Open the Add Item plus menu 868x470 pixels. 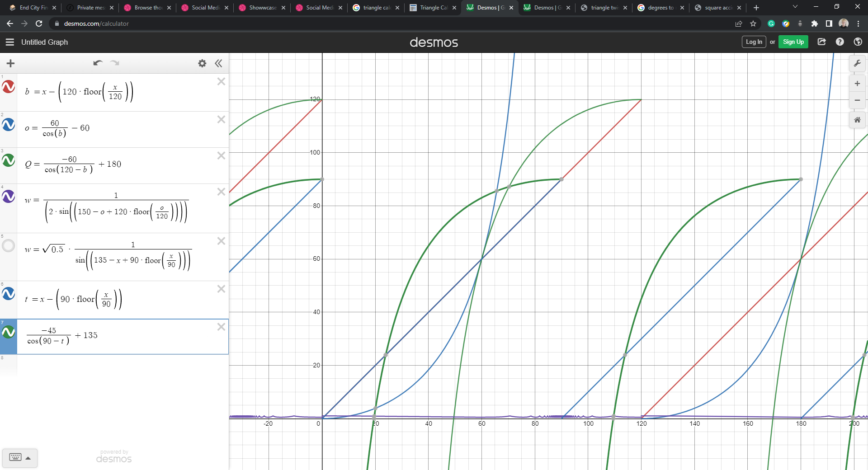[11, 63]
